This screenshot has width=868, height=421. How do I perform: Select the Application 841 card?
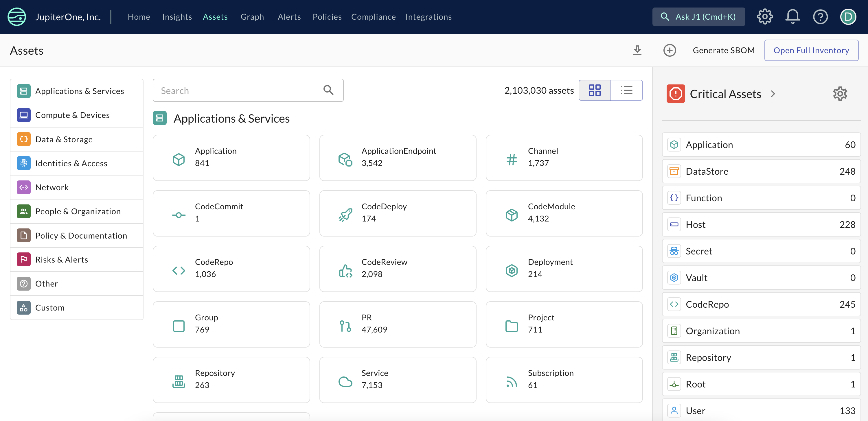[x=231, y=158]
